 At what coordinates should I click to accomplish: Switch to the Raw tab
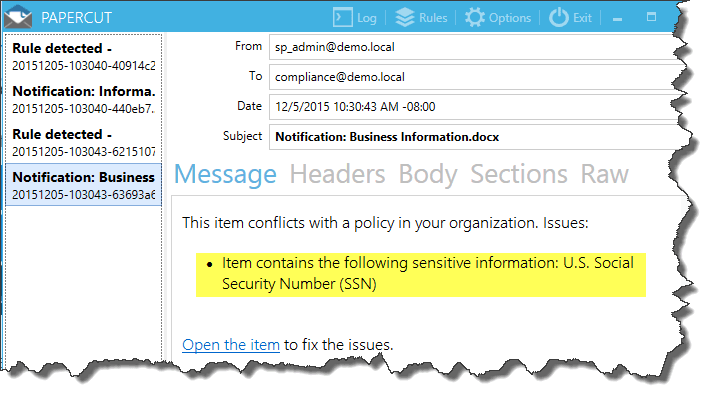coord(604,174)
